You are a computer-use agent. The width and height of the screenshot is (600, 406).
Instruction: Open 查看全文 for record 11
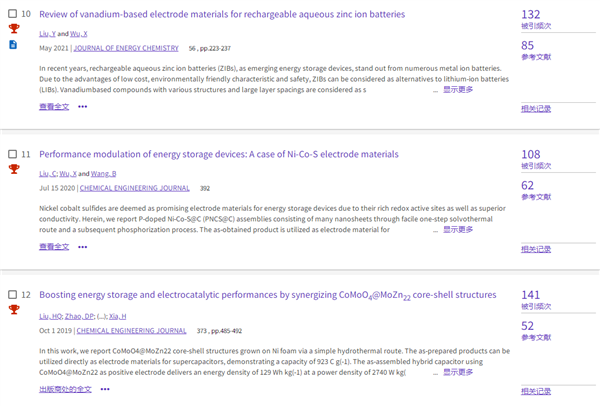coord(54,246)
